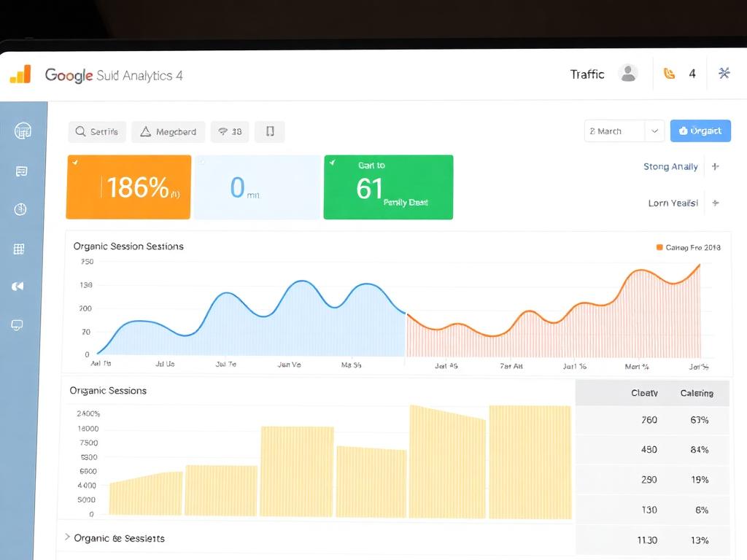
Task: Open the user profile avatar
Action: [x=628, y=74]
